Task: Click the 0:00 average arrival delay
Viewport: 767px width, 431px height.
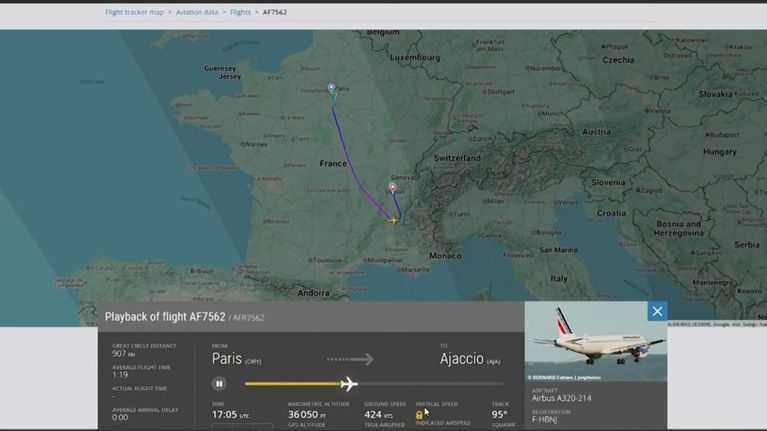Action: click(x=120, y=417)
